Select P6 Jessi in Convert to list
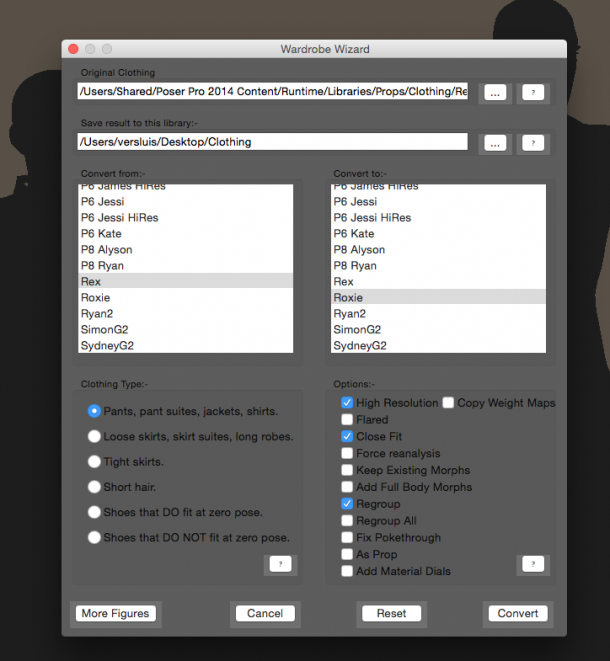610x661 pixels. coord(438,202)
